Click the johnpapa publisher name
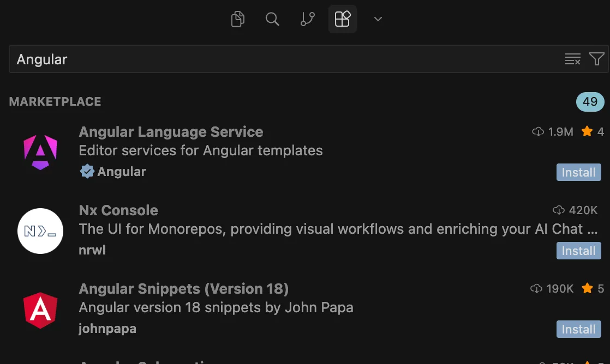This screenshot has width=610, height=364. (107, 329)
